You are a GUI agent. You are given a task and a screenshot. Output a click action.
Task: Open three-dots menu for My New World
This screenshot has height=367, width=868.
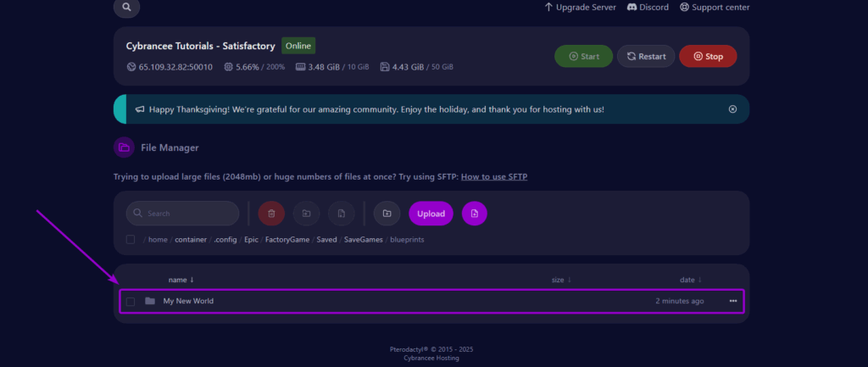(x=733, y=301)
